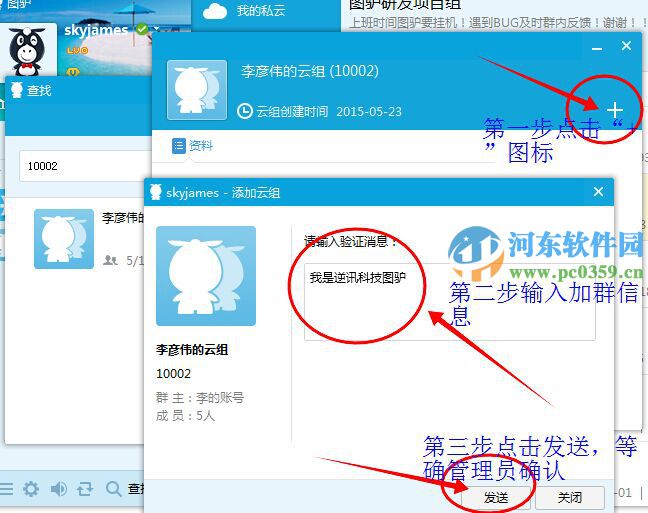Click the group number 10002 in dialog
Image resolution: width=648 pixels, height=513 pixels.
[174, 374]
